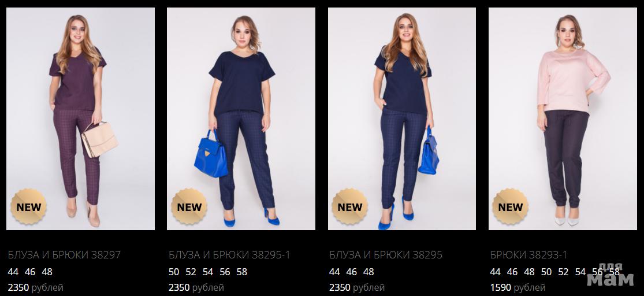644x296 pixels.
Task: Pick size 52 for БРЮКИ 38293-1
Action: 563,272
